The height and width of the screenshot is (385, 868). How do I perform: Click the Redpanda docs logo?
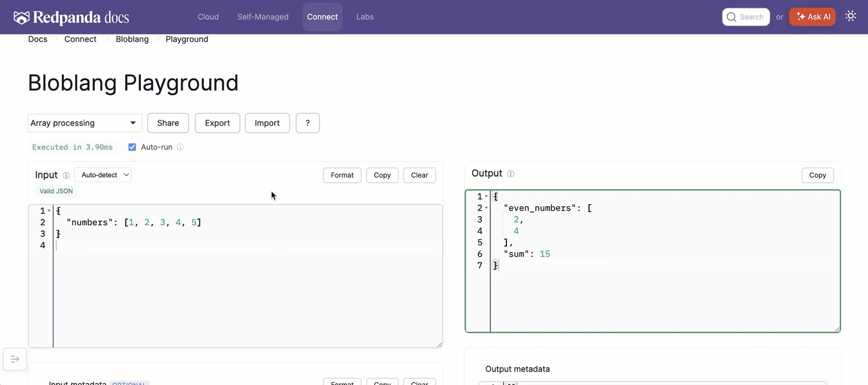pyautogui.click(x=71, y=17)
